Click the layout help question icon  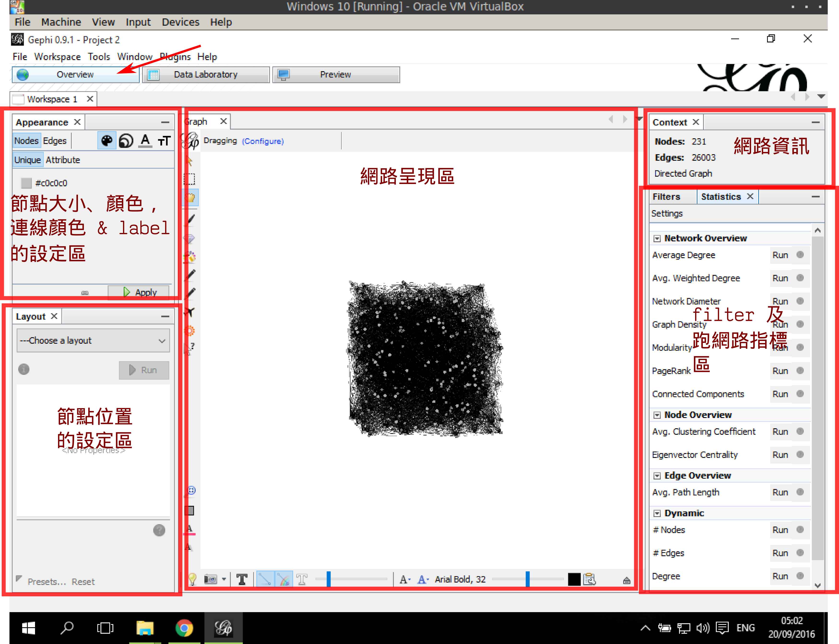[159, 530]
